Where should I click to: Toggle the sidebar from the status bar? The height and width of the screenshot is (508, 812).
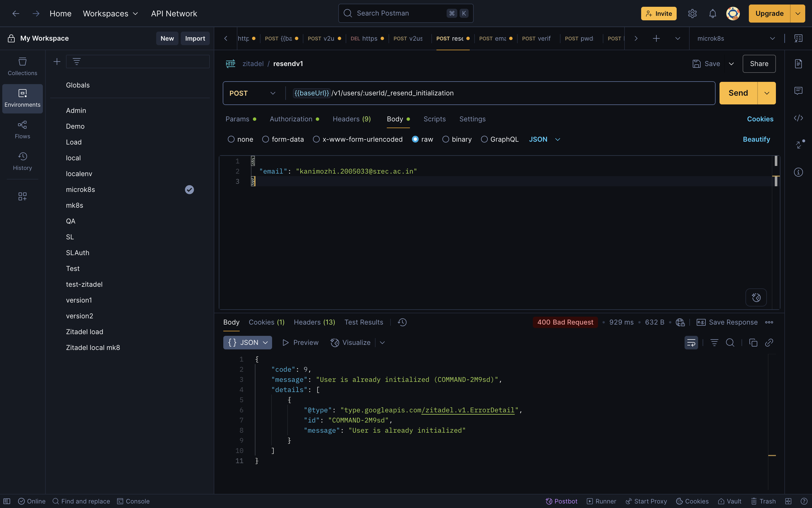pyautogui.click(x=7, y=501)
